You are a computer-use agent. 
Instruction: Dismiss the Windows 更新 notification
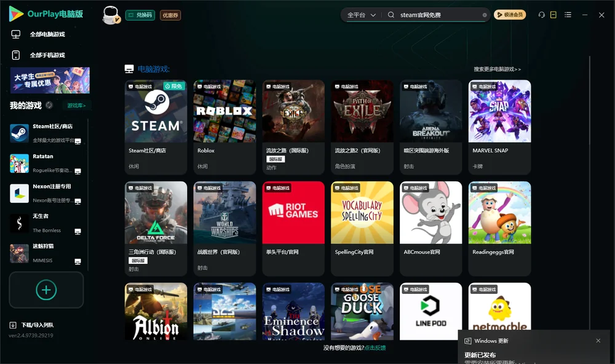(x=598, y=341)
